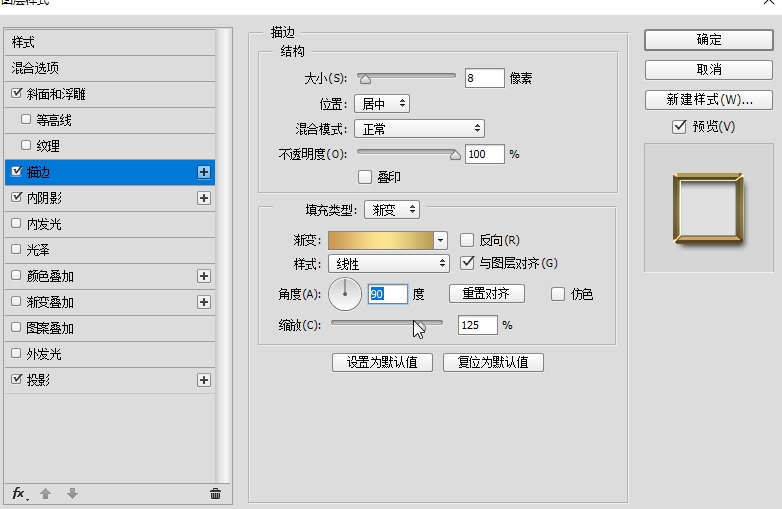Click the 新建样式(W)... button

coord(709,100)
